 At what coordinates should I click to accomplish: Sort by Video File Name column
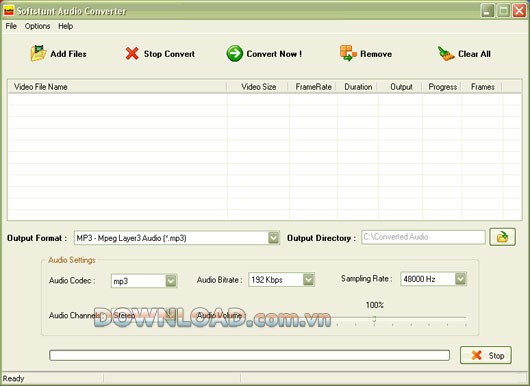[x=117, y=87]
